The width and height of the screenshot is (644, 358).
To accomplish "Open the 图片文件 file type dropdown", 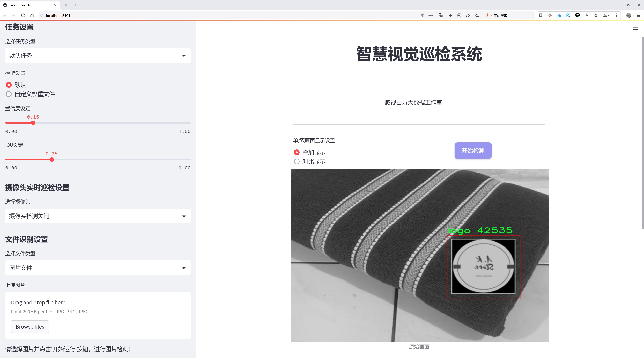I will 98,268.
